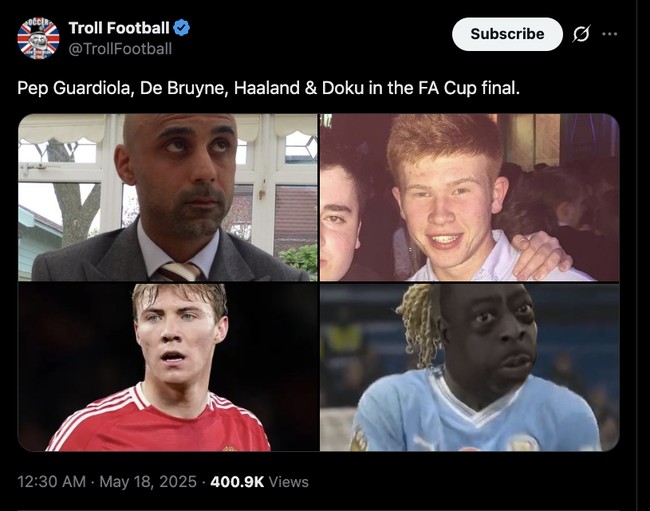
Task: Click the word "Haaland" in the tweet
Action: pos(267,88)
